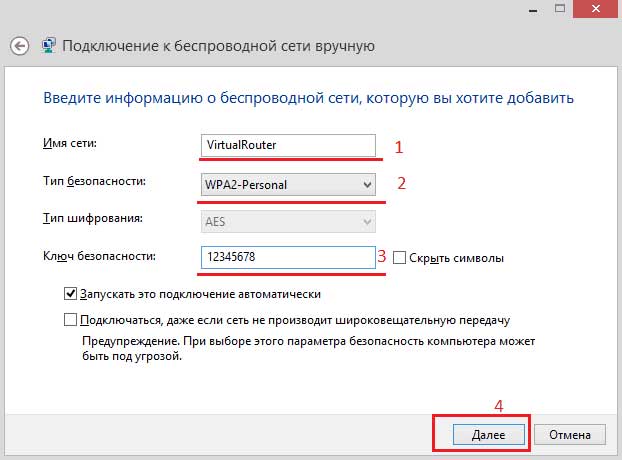This screenshot has height=460, width=622.
Task: Click the 'Отмена' button
Action: pos(570,435)
